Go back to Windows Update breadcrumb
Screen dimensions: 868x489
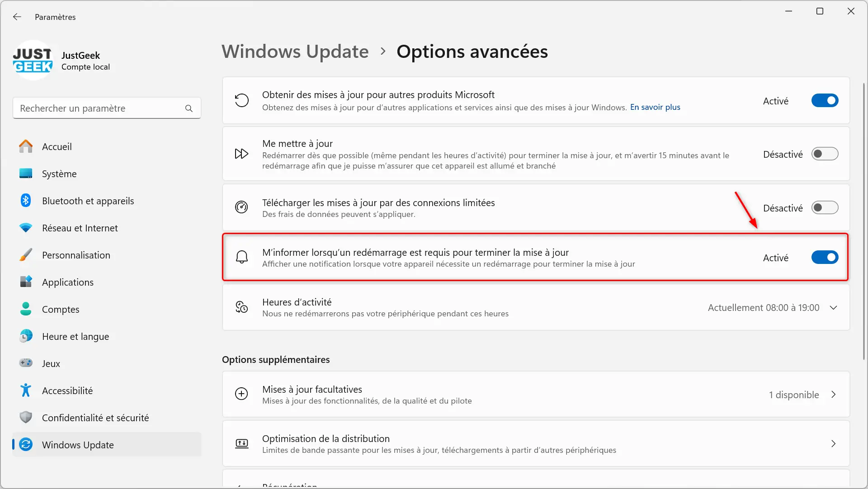(x=295, y=52)
